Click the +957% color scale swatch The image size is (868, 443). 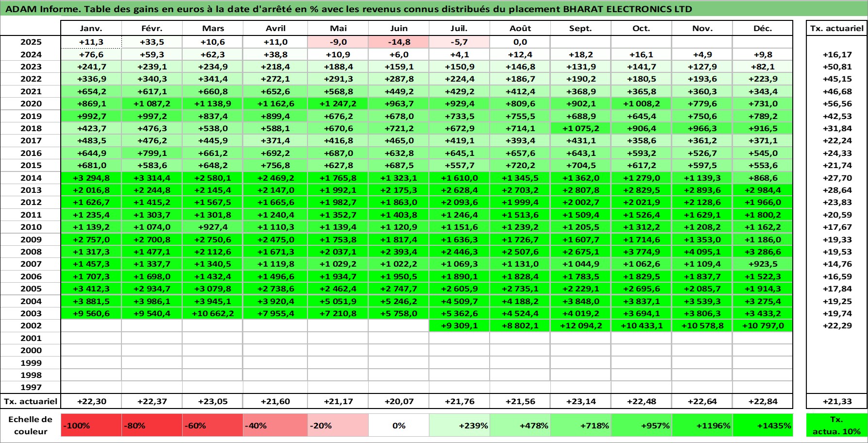[641, 426]
